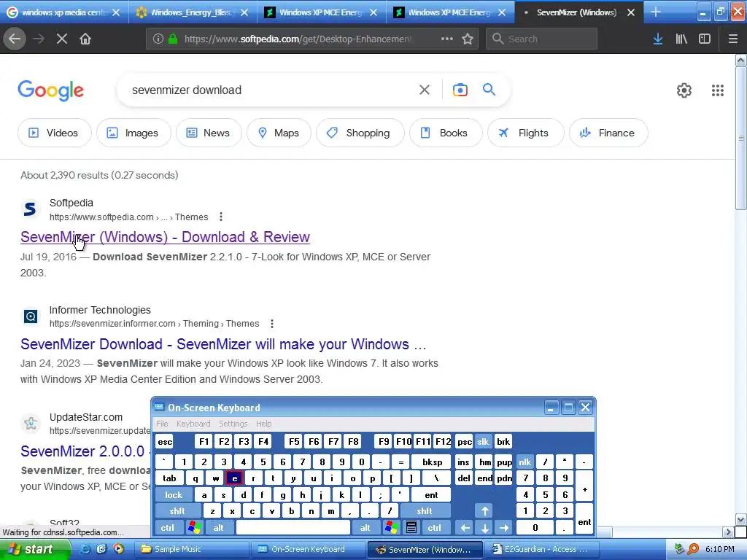Screen dimensions: 747x560
Task: Open SevenMizer Download informer link
Action: pos(223,344)
